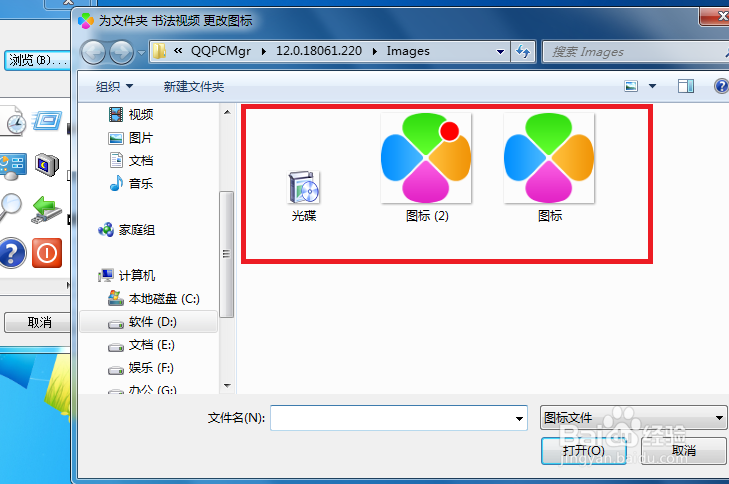Expand the address path dropdown arrow
The height and width of the screenshot is (484, 729).
(x=501, y=52)
